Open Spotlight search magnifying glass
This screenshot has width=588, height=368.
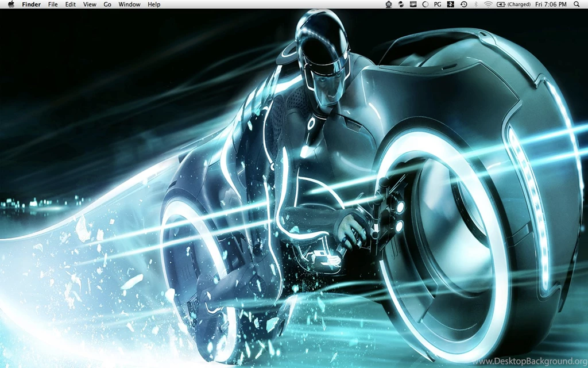click(x=577, y=5)
